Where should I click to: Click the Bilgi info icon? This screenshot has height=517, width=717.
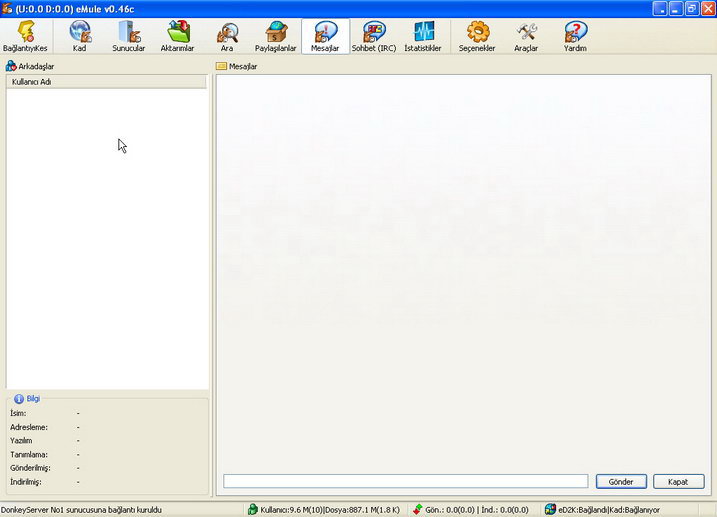coord(18,399)
